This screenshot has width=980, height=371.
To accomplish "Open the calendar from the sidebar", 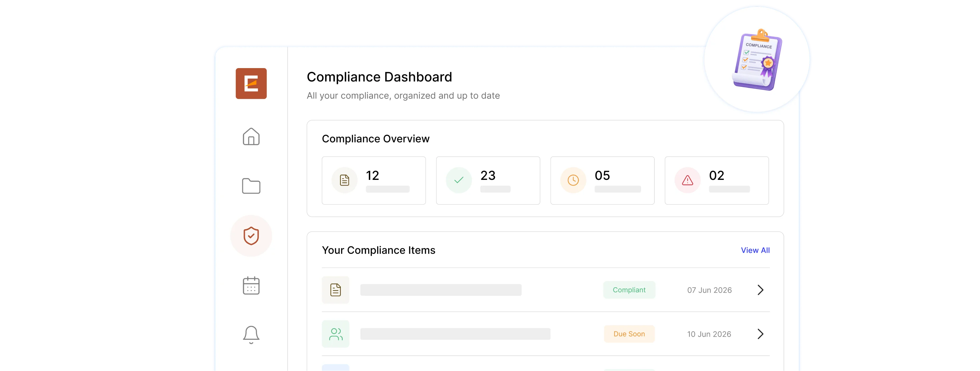I will coord(251,285).
